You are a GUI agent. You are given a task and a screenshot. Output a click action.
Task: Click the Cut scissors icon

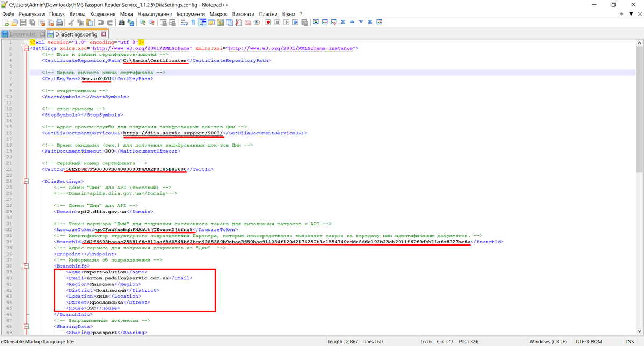71,23
